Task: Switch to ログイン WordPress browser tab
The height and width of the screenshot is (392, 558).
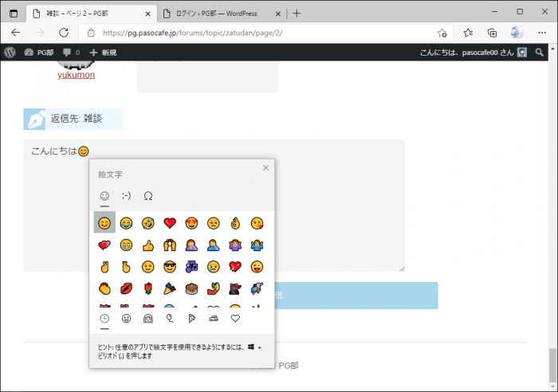Action: pyautogui.click(x=215, y=13)
